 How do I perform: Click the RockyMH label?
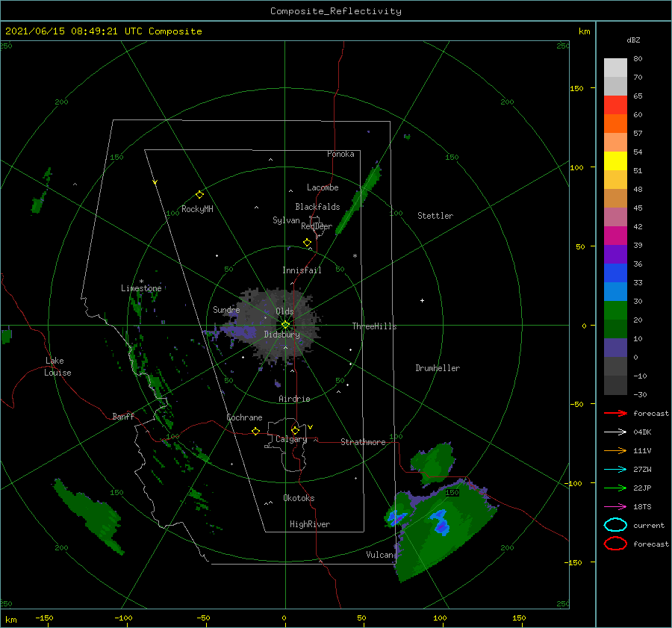tap(197, 209)
